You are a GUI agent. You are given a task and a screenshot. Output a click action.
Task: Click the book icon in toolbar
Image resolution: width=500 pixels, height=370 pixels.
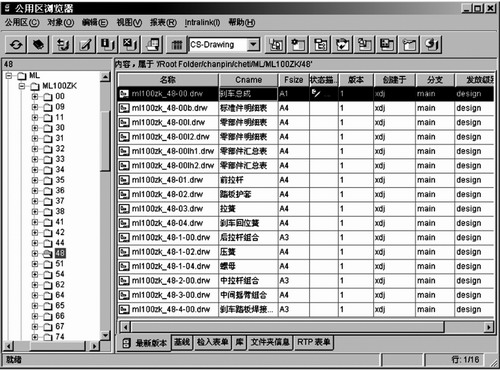[x=39, y=45]
